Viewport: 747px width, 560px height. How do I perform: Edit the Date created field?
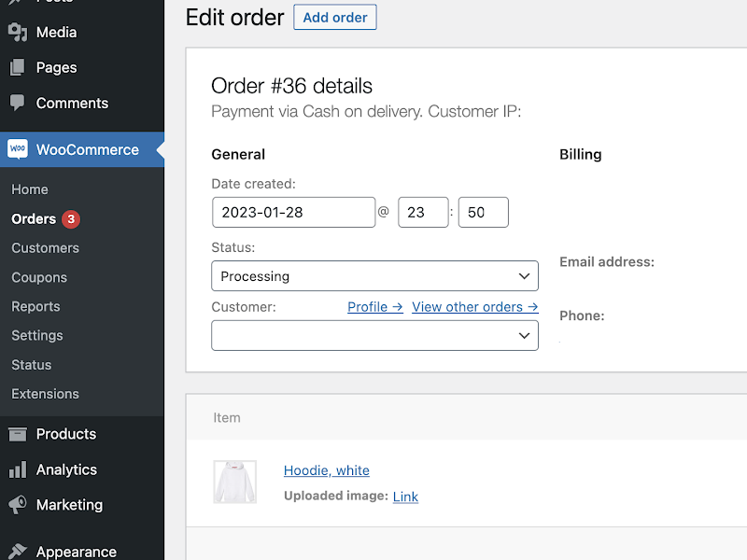(x=293, y=212)
